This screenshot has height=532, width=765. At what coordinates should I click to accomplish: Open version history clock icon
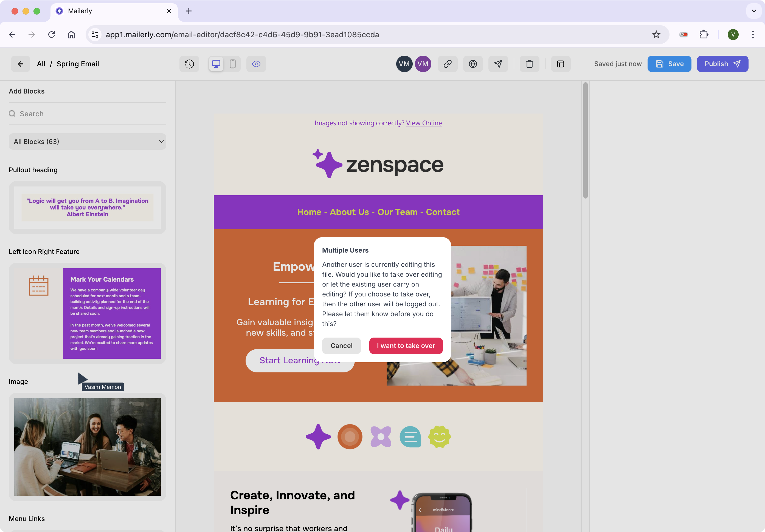point(189,64)
